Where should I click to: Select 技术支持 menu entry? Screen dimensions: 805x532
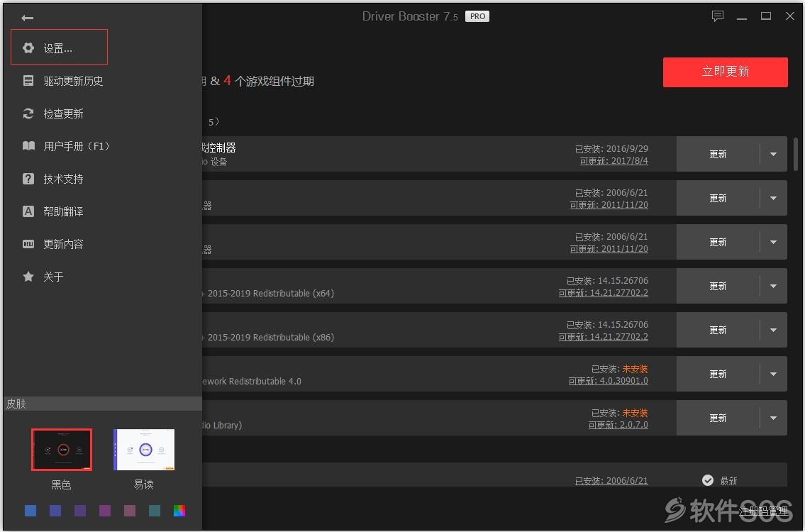[x=63, y=179]
